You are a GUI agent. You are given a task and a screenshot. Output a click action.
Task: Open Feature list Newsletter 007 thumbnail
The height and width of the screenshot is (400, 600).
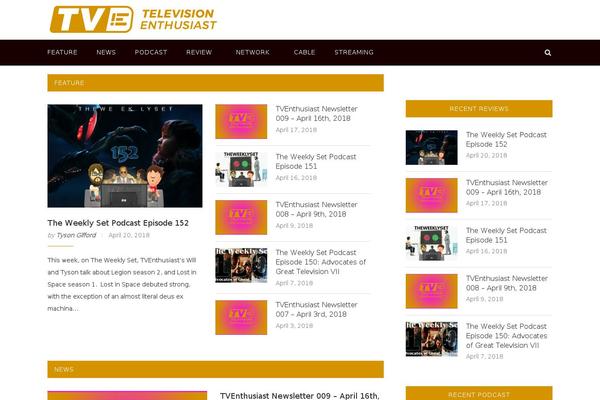pos(241,317)
